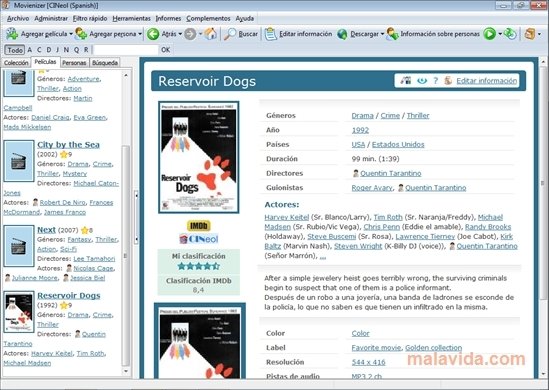Click the Agregar película icon
This screenshot has height=390, width=549.
click(x=12, y=34)
